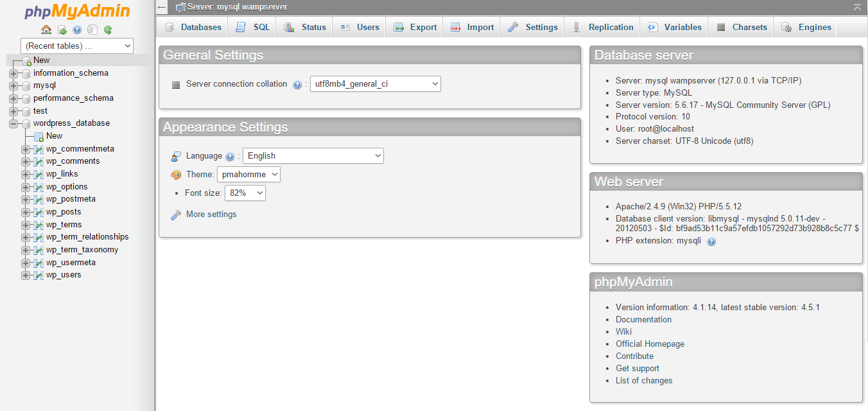Click the new table icon under wordpress_database

(39, 136)
